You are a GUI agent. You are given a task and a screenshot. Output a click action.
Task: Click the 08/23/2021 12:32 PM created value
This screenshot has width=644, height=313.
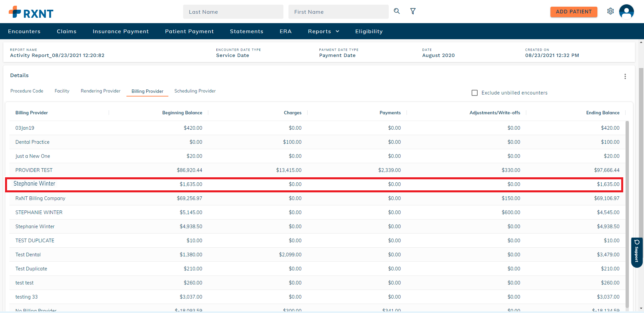552,55
